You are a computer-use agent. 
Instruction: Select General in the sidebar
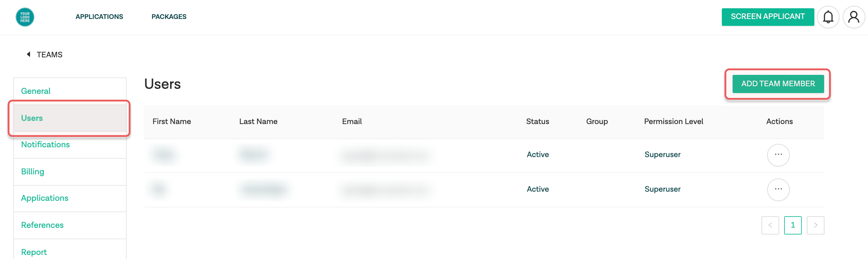click(x=70, y=91)
